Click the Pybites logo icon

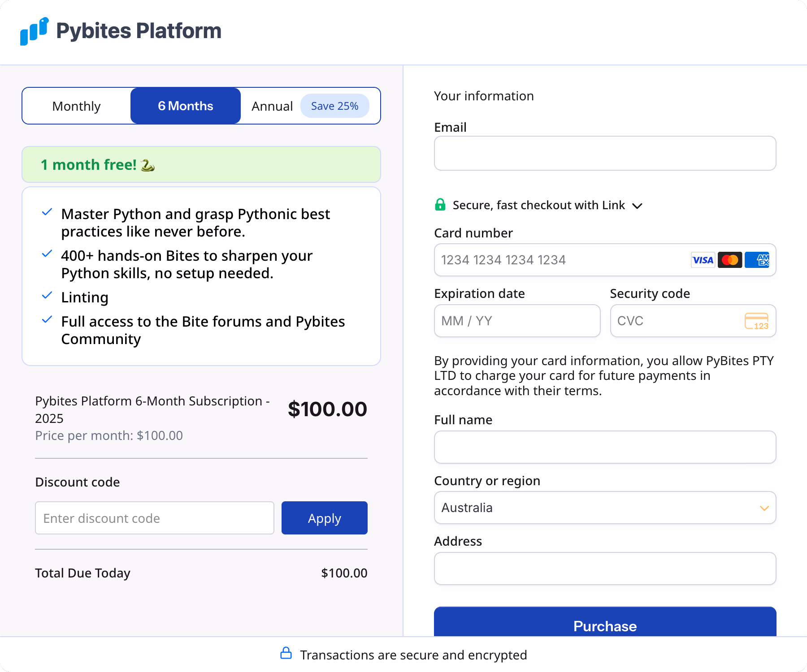coord(35,31)
